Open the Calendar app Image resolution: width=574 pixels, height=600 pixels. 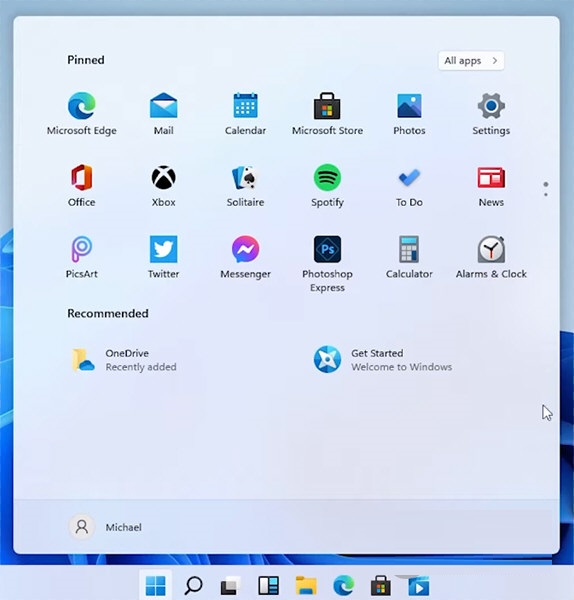pos(245,114)
